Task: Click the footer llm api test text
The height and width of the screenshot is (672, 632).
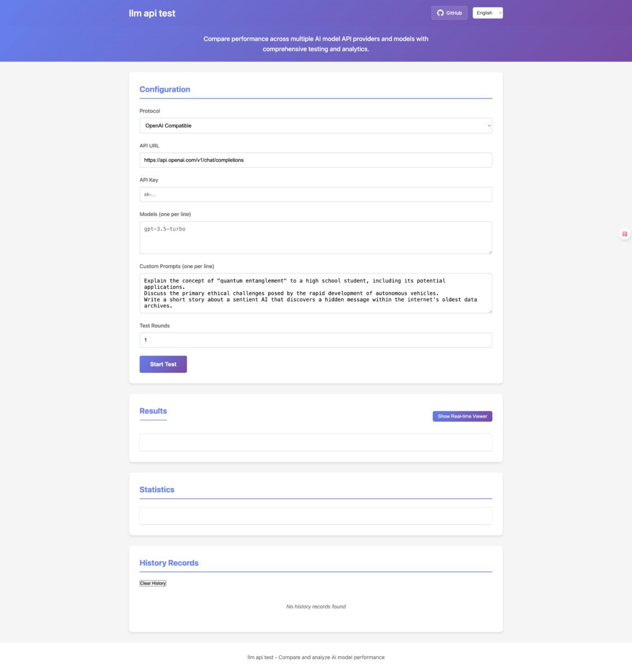Action: (x=316, y=657)
